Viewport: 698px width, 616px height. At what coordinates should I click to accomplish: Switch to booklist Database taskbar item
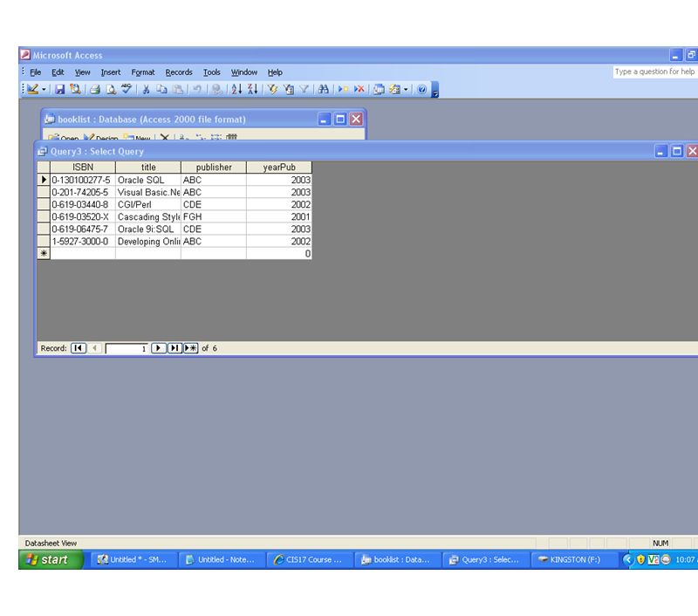398,560
